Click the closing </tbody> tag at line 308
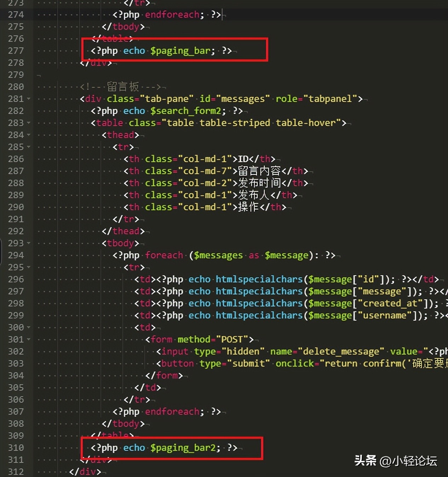This screenshot has height=477, width=448. click(123, 424)
